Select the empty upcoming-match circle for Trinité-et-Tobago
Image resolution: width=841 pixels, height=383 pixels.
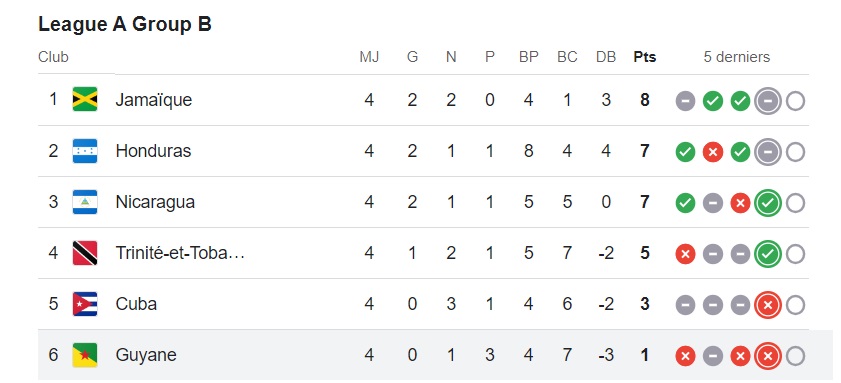(795, 254)
